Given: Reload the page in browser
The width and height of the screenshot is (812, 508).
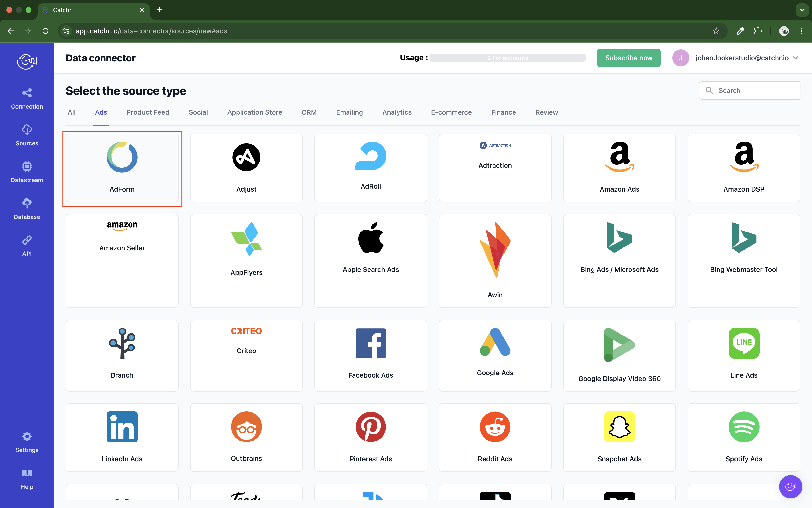Looking at the screenshot, I should 45,31.
